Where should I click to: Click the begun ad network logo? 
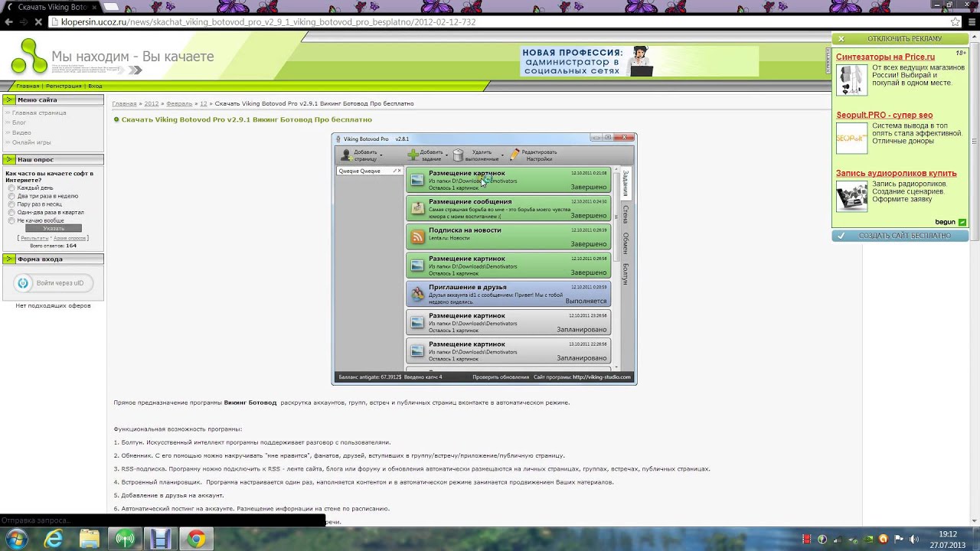pos(950,222)
